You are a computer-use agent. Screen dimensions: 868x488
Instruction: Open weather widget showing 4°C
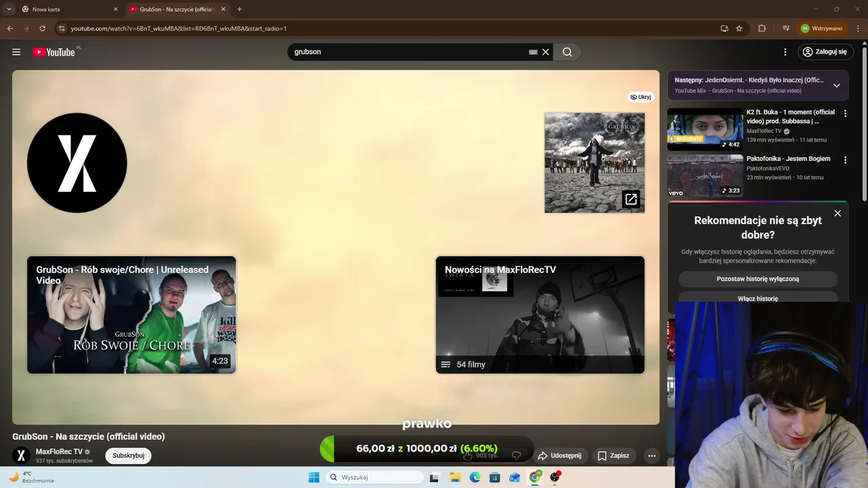click(x=31, y=477)
